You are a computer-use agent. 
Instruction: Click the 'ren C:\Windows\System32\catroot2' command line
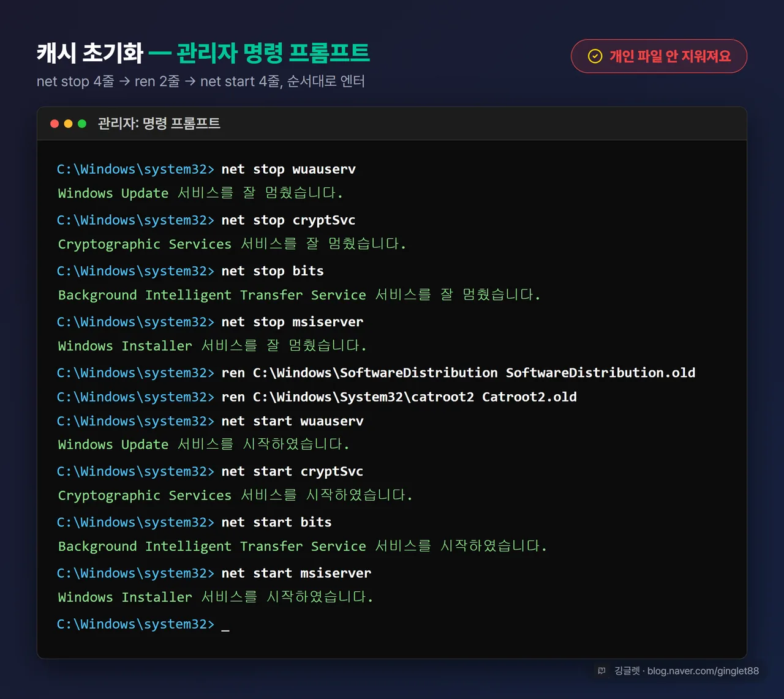[317, 397]
